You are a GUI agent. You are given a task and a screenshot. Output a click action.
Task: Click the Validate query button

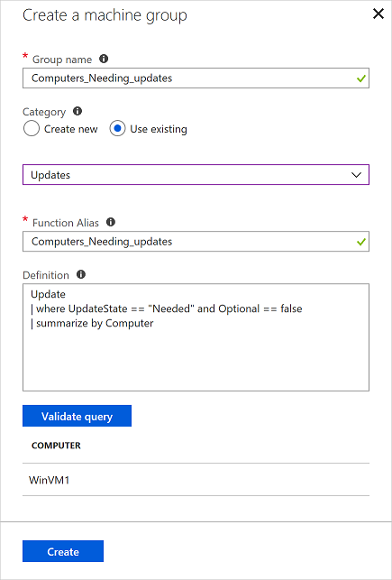tap(77, 416)
